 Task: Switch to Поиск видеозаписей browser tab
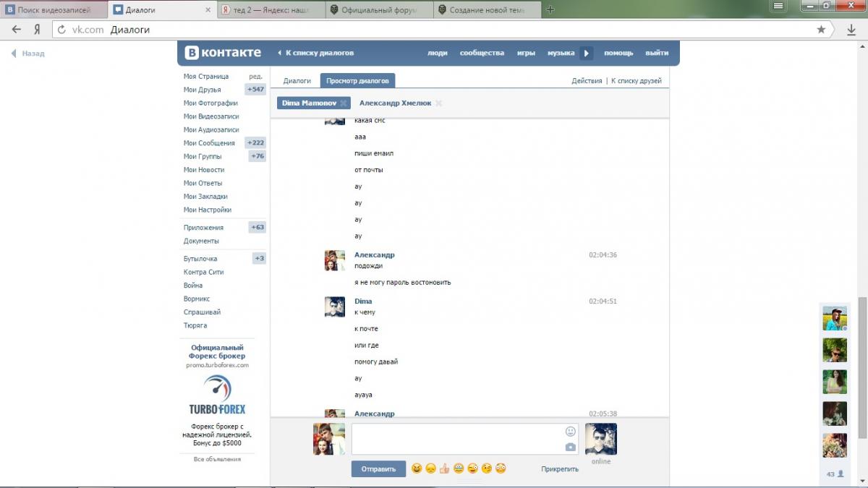tap(54, 10)
